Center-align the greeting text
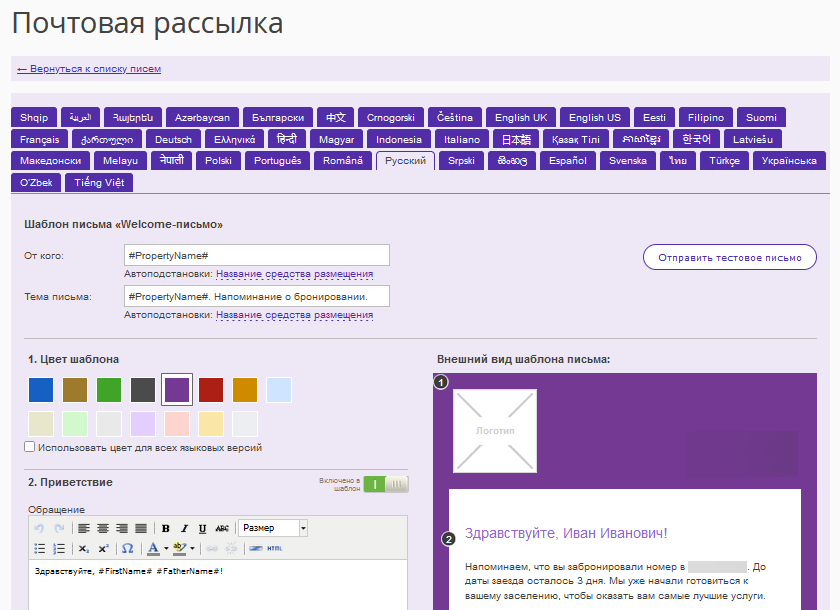840x610 pixels. click(x=103, y=529)
